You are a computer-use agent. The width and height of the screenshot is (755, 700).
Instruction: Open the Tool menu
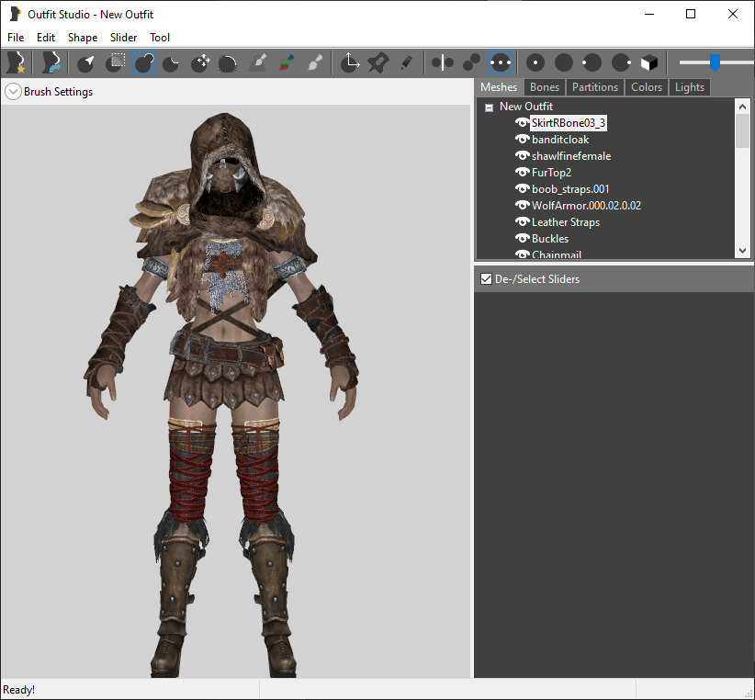pos(160,38)
